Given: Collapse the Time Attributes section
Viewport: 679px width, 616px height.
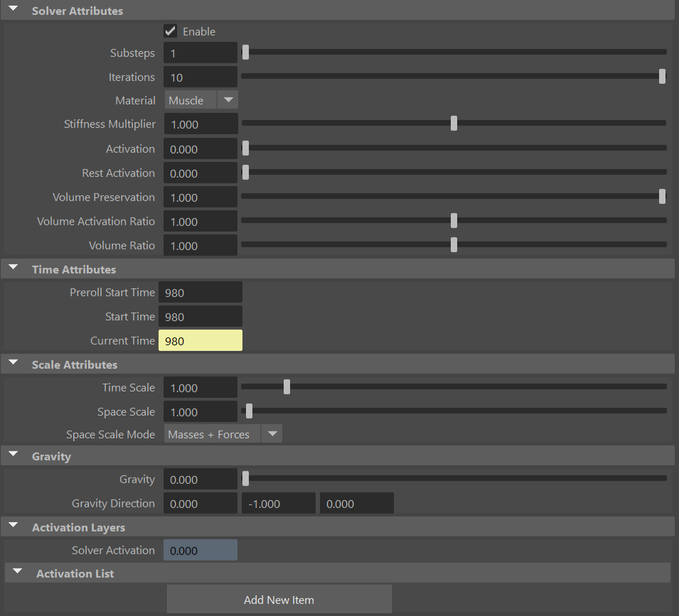Looking at the screenshot, I should [13, 268].
